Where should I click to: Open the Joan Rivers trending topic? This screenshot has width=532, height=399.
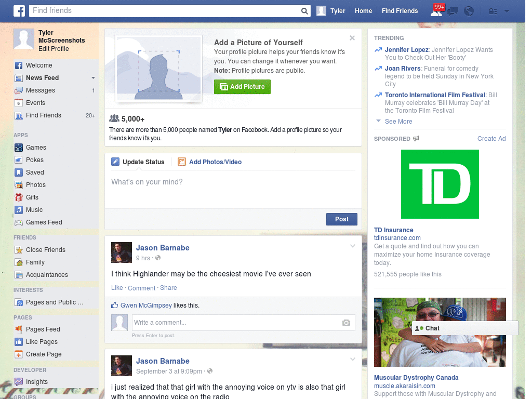coord(403,69)
